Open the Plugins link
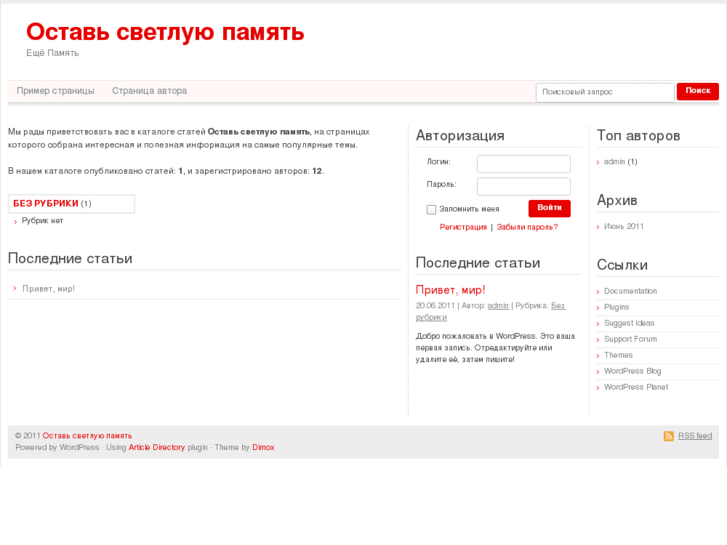Image resolution: width=727 pixels, height=545 pixels. click(x=616, y=307)
